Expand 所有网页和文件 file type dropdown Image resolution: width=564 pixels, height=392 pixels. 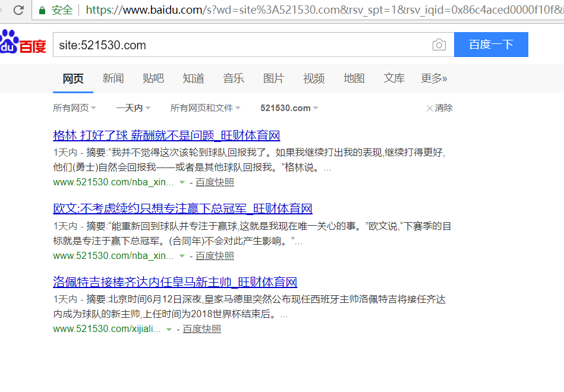point(205,108)
